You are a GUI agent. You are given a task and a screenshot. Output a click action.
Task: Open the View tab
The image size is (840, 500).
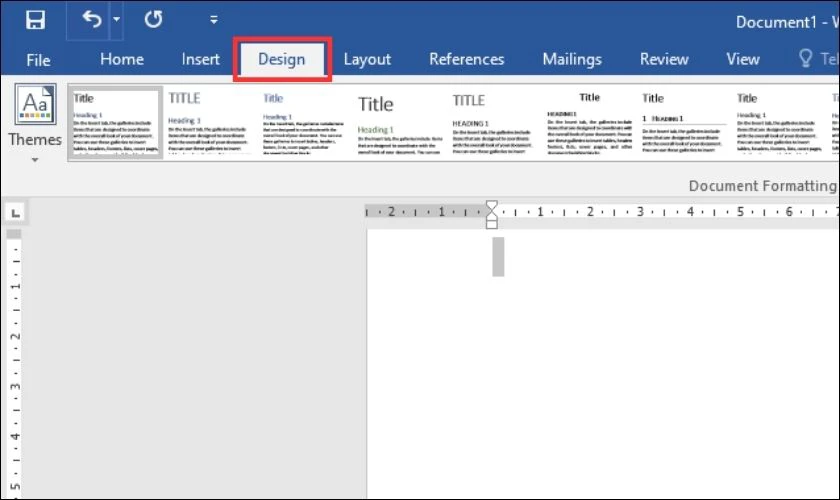(x=742, y=59)
